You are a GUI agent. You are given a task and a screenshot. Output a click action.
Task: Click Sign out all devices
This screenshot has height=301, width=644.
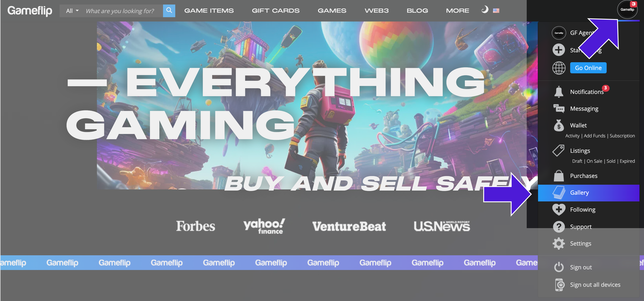(x=595, y=284)
